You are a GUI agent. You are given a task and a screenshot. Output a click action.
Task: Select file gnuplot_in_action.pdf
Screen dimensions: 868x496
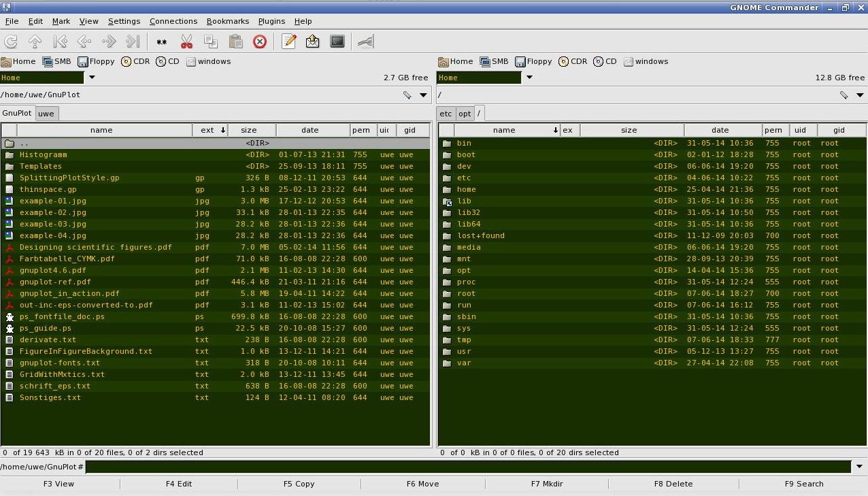click(x=216, y=293)
